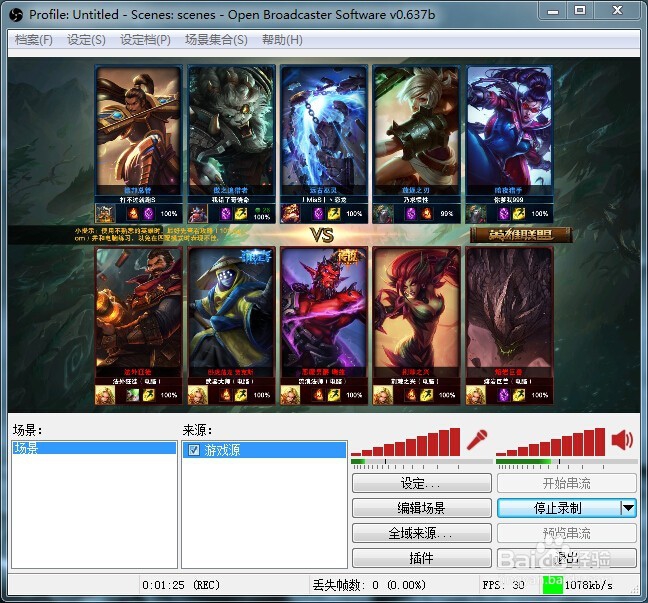This screenshot has height=603, width=648.
Task: Open the 设定档(P) menu
Action: click(x=145, y=40)
